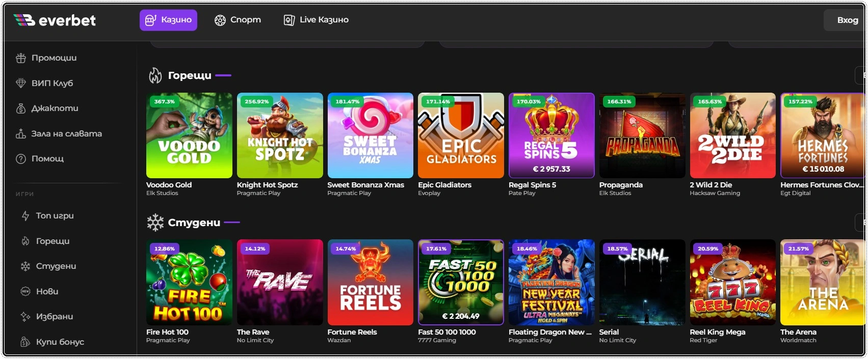Image resolution: width=868 pixels, height=359 pixels.
Task: Click the diamond icon beside ВИП Клуб
Action: tap(21, 83)
